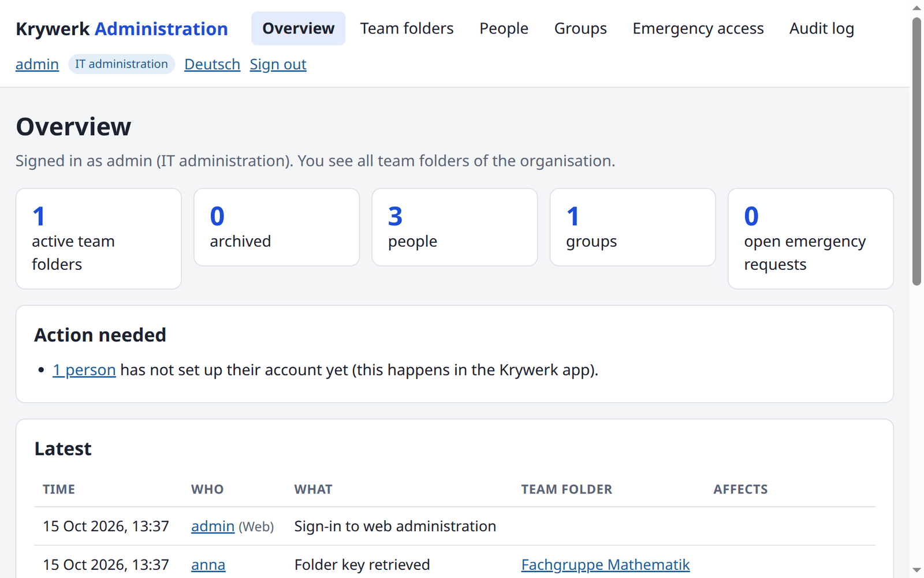Click the 1 groups stat card
This screenshot has width=924, height=578.
click(632, 227)
